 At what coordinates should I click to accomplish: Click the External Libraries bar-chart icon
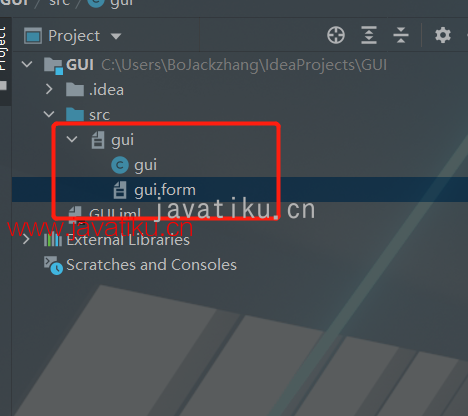[x=53, y=240]
